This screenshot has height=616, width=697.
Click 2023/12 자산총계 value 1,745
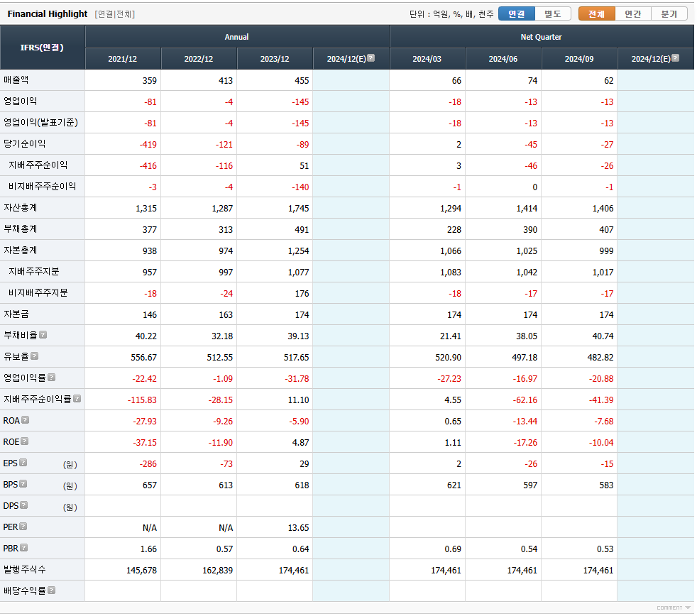click(299, 209)
